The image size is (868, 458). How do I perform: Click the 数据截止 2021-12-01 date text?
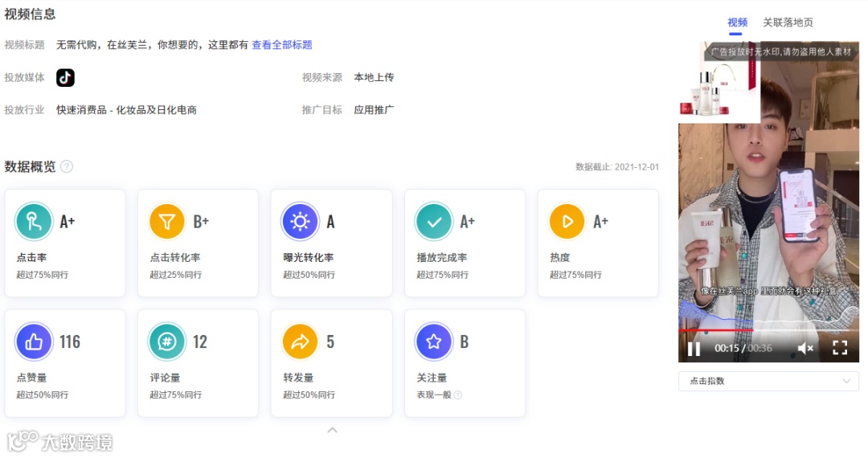[x=617, y=167]
